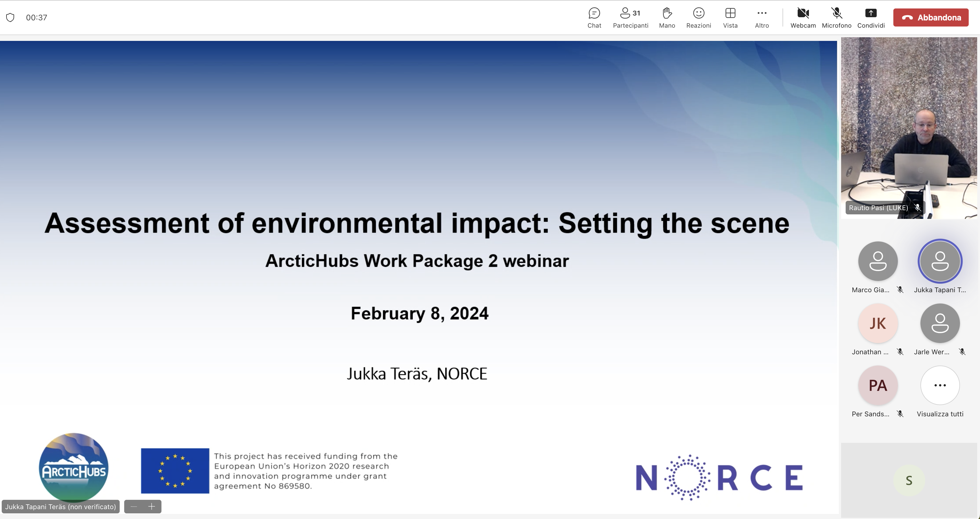Toggle Per Sands' mute indicator

pyautogui.click(x=900, y=414)
